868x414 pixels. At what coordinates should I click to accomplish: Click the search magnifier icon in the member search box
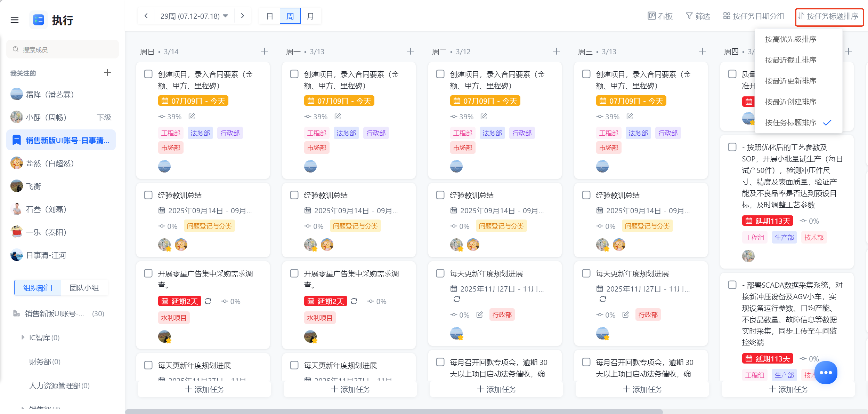click(16, 49)
